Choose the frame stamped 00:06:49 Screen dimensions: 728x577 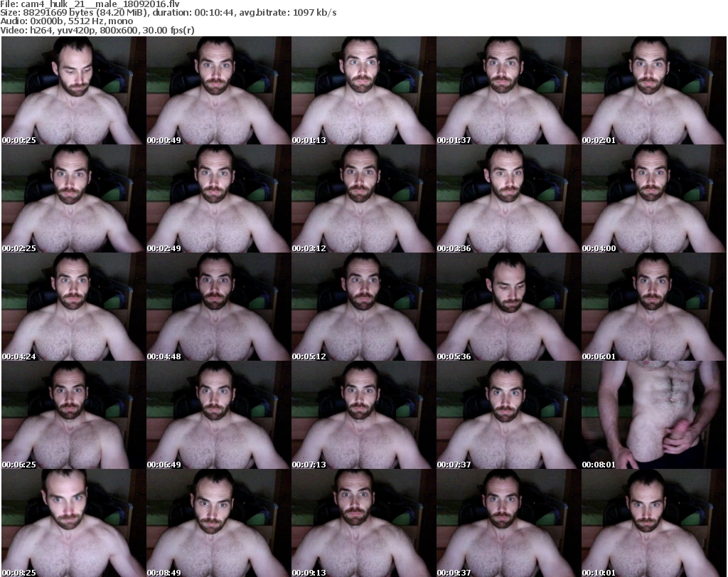pos(219,415)
